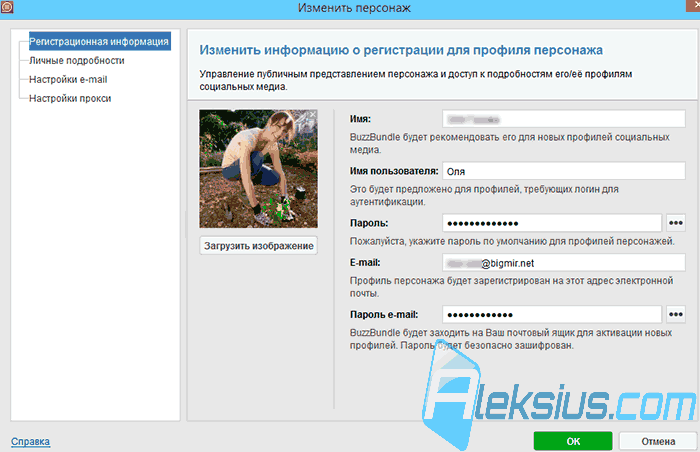This screenshot has width=700, height=452.
Task: Click the E-mail field with bigmir.net address
Action: 564,263
